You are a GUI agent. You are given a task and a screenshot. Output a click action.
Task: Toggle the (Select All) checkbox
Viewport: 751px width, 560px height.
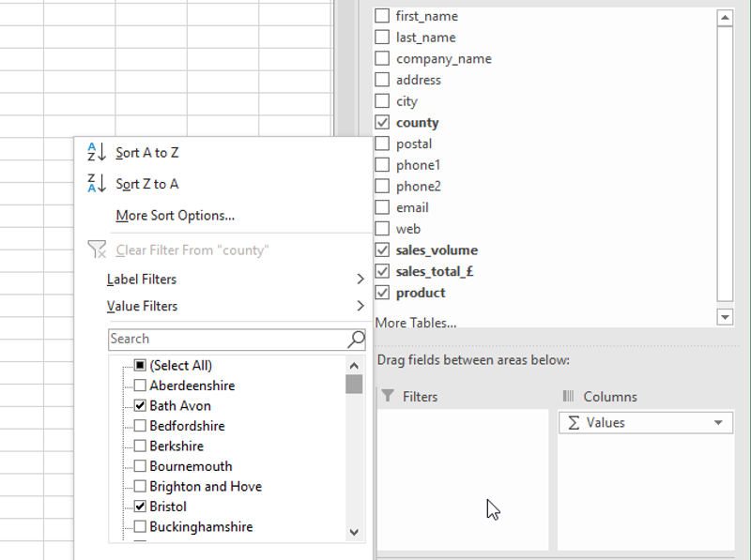[140, 366]
